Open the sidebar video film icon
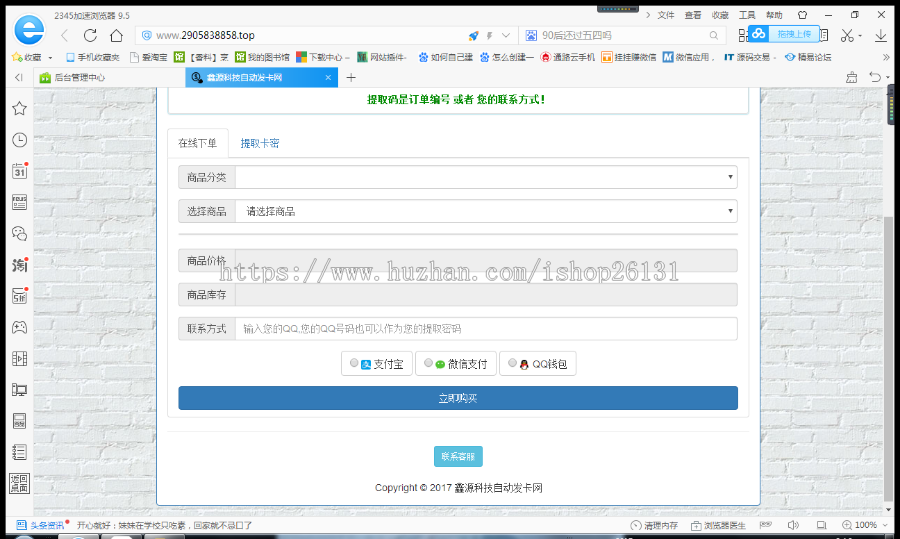Screen dimensions: 900x539 point(20,359)
